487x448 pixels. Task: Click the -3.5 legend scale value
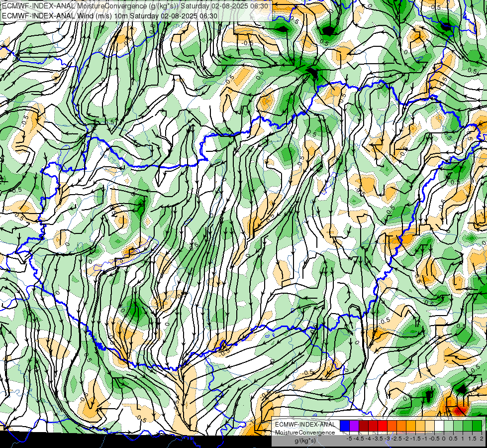[378, 439]
